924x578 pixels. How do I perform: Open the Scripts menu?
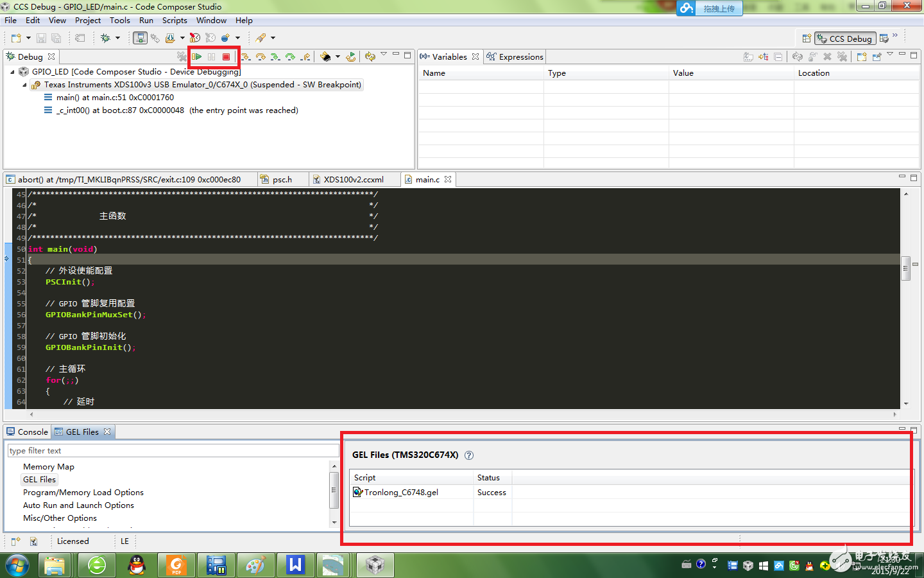pos(175,21)
